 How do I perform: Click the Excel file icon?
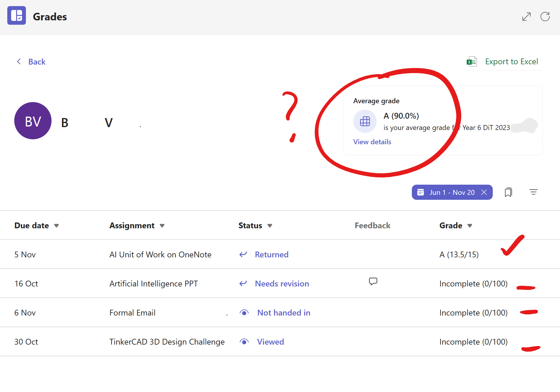point(472,62)
